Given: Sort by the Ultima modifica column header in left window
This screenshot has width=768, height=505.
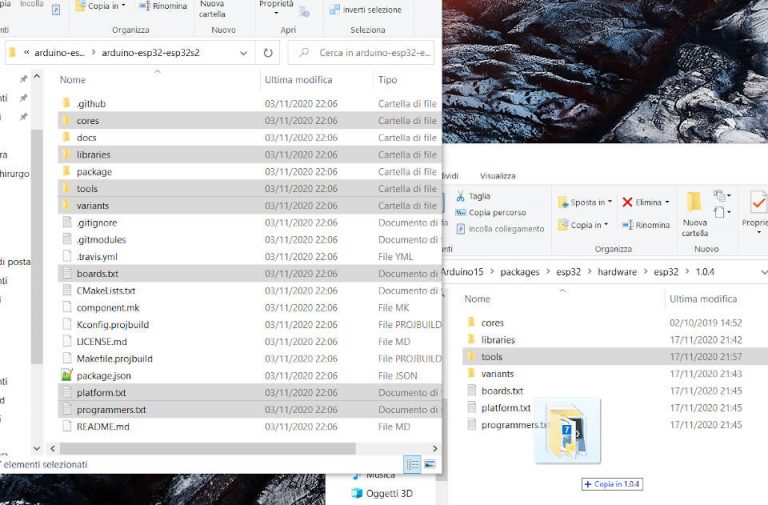Looking at the screenshot, I should click(298, 79).
